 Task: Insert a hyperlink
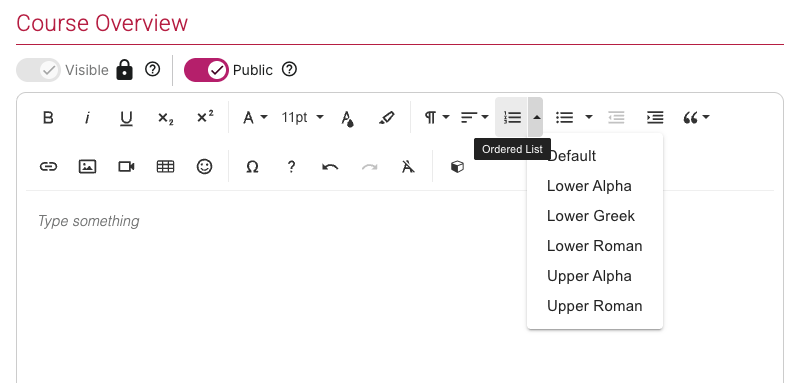click(x=48, y=167)
